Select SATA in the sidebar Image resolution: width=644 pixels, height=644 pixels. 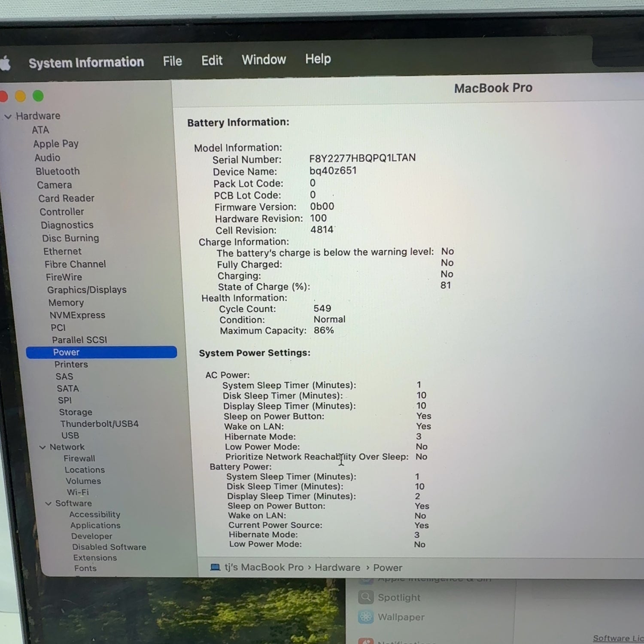coord(68,388)
